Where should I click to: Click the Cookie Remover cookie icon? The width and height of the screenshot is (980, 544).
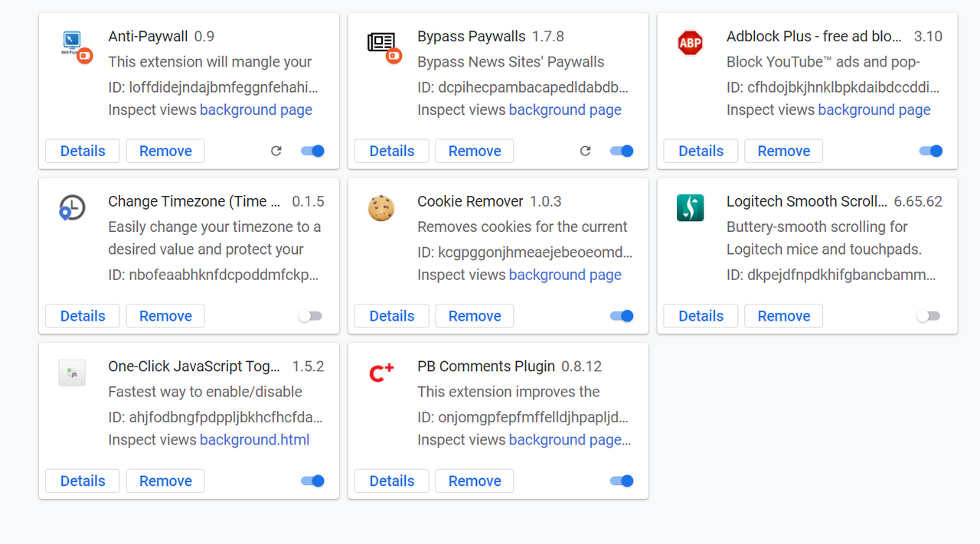point(381,208)
